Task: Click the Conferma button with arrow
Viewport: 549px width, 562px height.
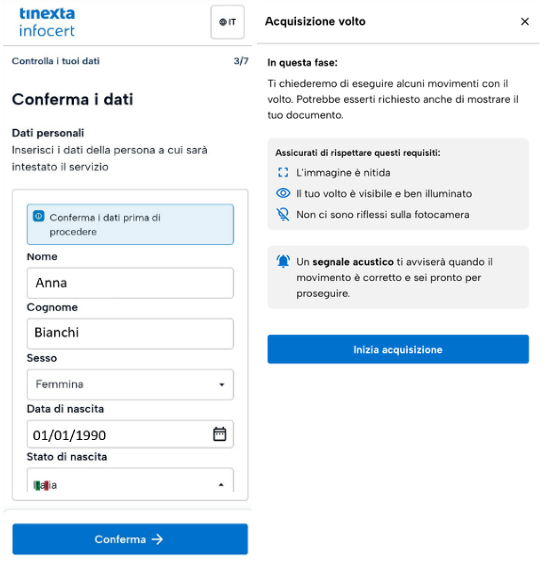Action: pos(130,539)
